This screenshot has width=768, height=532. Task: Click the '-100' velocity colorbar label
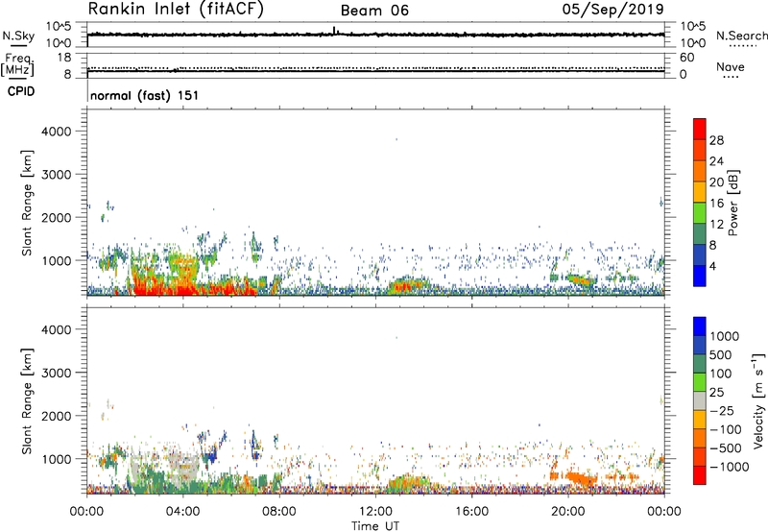tap(725, 429)
